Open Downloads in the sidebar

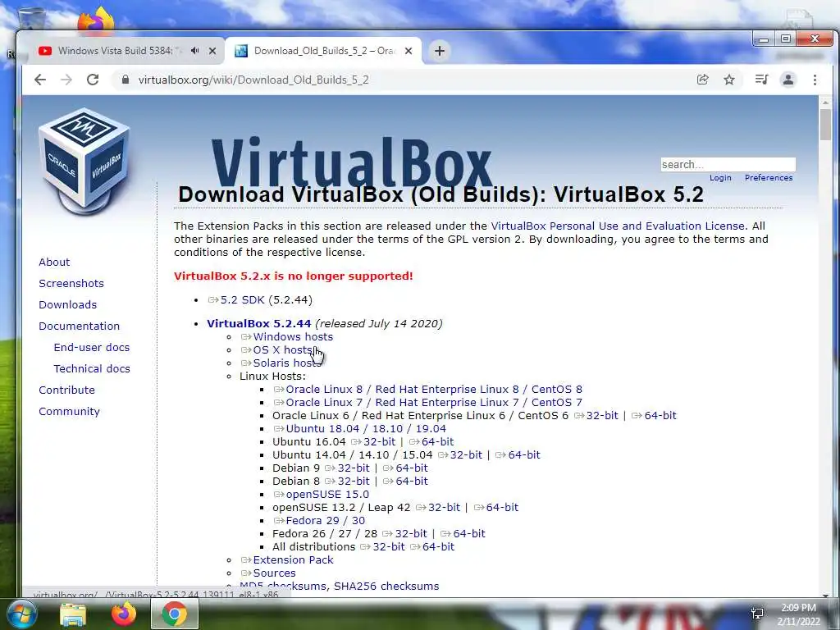(x=67, y=305)
